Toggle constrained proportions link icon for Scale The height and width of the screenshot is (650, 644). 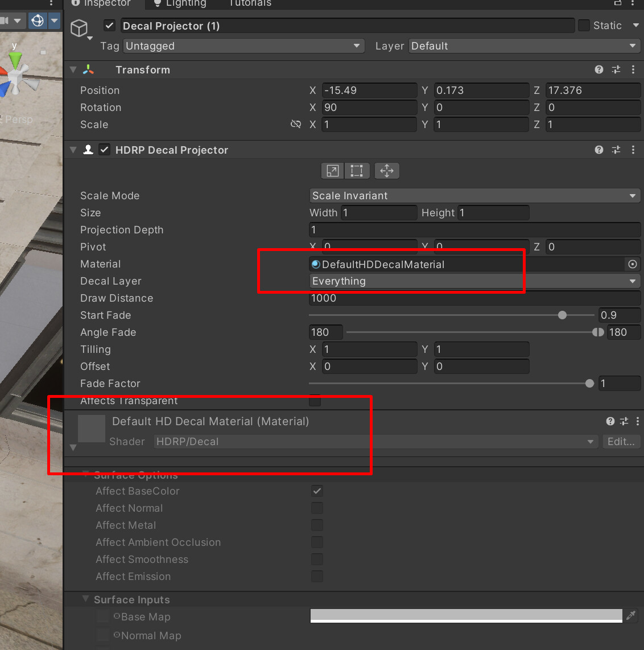coord(295,124)
